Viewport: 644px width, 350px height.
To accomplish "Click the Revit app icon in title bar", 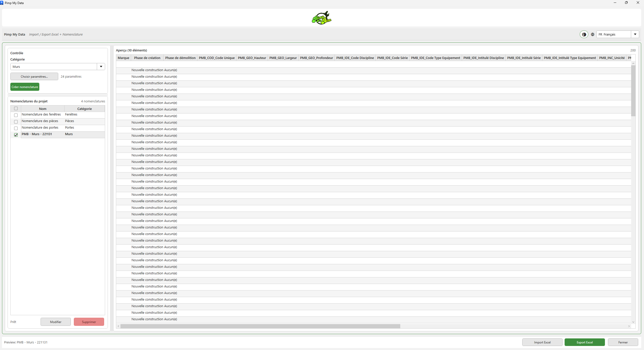I will (x=2, y=3).
